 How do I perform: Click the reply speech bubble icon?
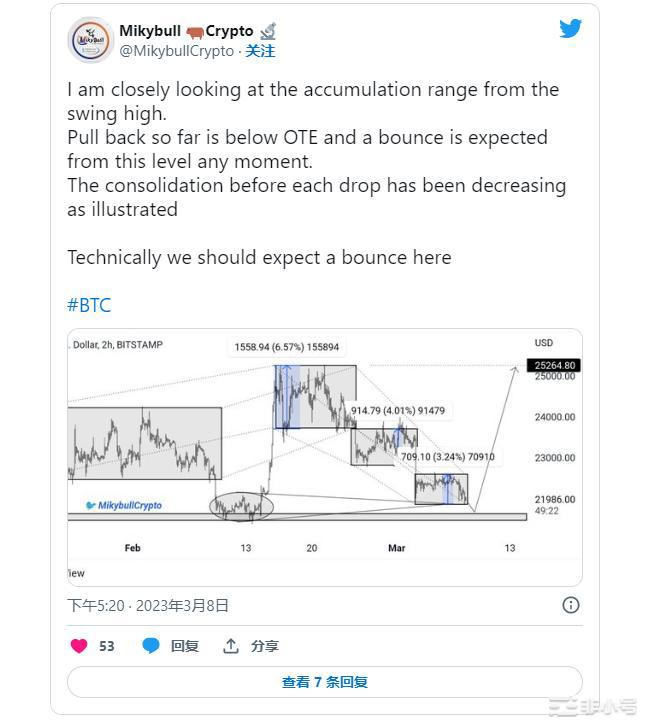(x=151, y=646)
